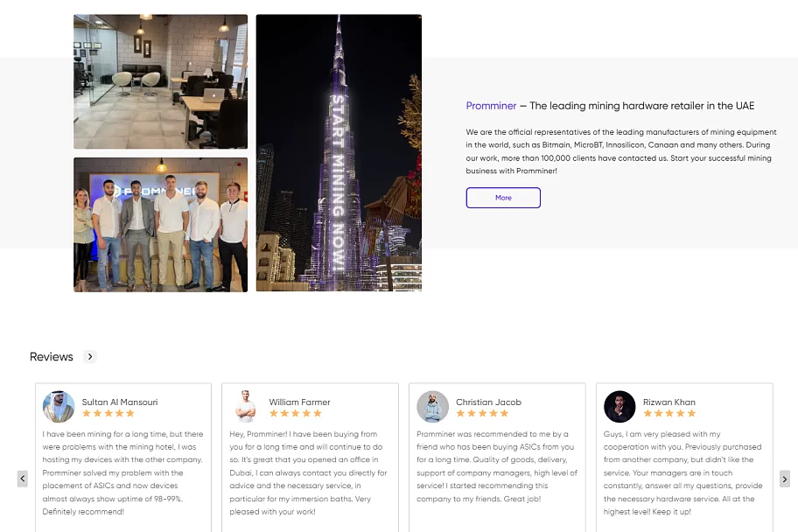Select the name Christian Jacob

[x=488, y=402]
